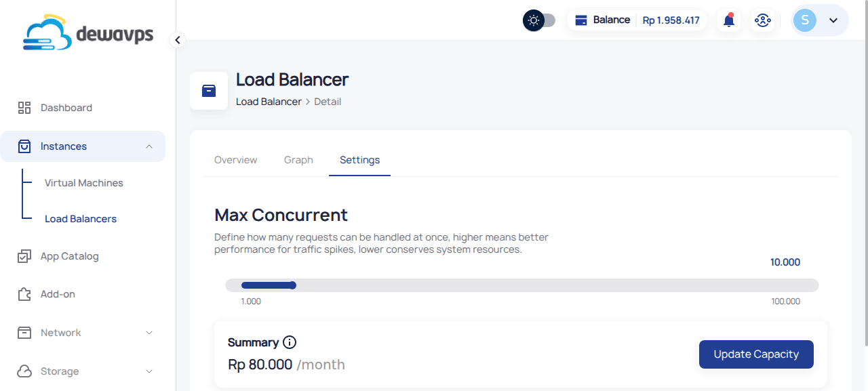Click the App Catalog sidebar icon

[24, 256]
